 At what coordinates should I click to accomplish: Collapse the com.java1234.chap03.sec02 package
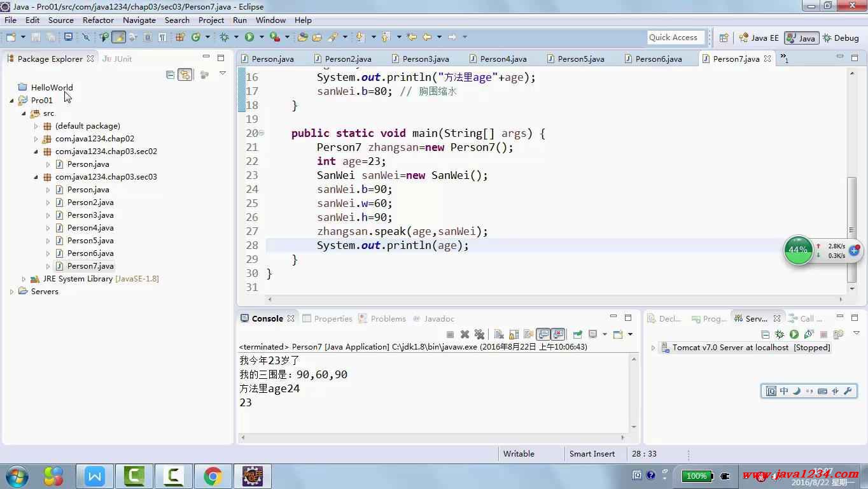(36, 152)
